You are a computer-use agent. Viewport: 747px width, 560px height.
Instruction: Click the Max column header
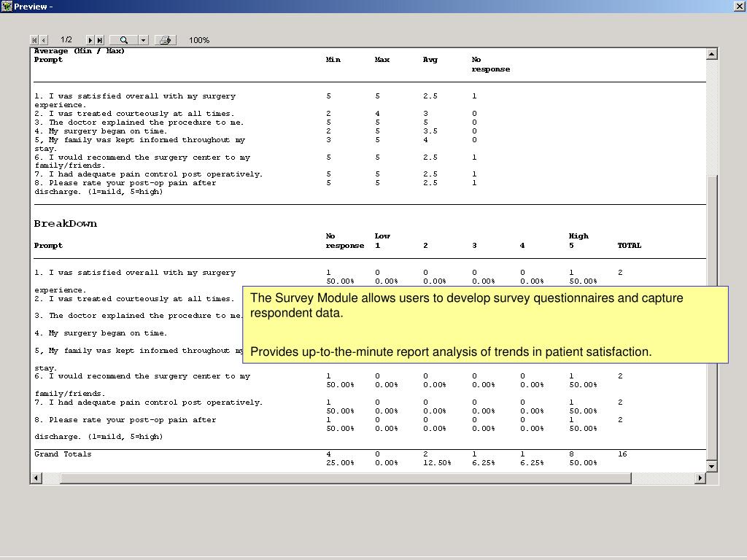click(x=382, y=60)
